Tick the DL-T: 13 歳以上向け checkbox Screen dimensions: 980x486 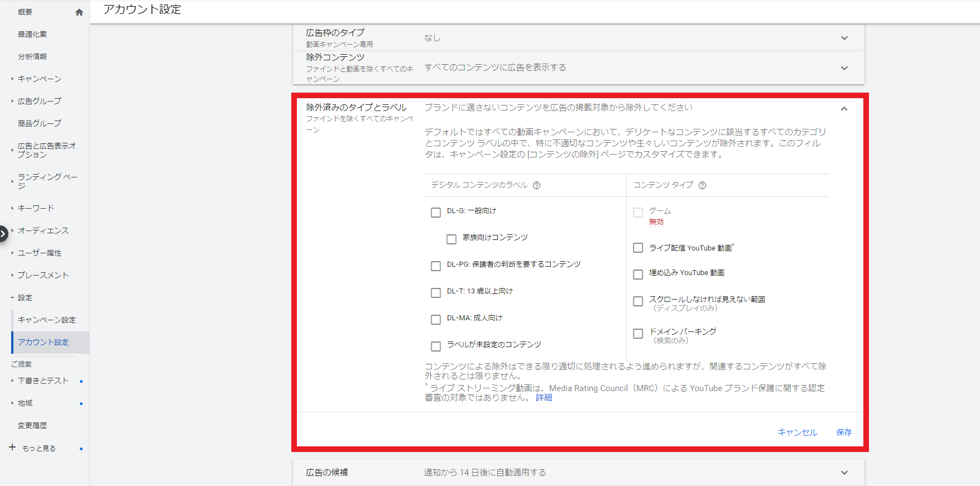click(436, 292)
